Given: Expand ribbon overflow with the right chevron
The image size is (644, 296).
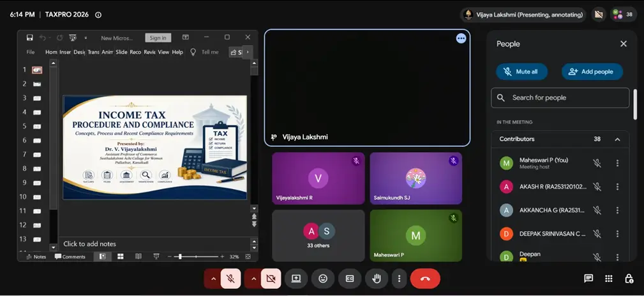Looking at the screenshot, I should pos(247,52).
